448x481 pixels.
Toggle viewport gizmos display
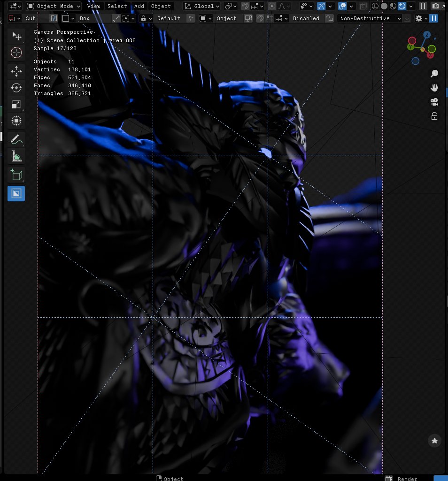coord(321,6)
